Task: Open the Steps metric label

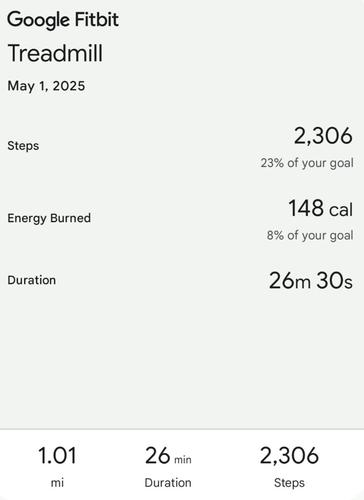Action: tap(23, 146)
